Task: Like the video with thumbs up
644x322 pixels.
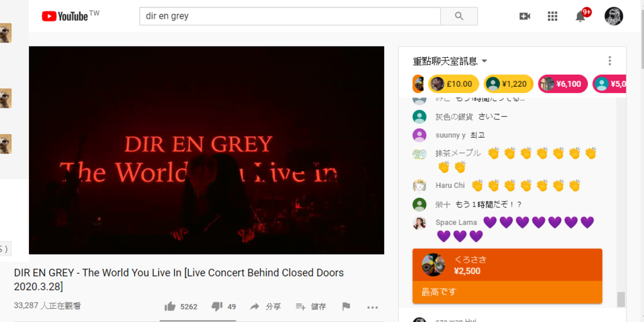Action: [x=180, y=306]
